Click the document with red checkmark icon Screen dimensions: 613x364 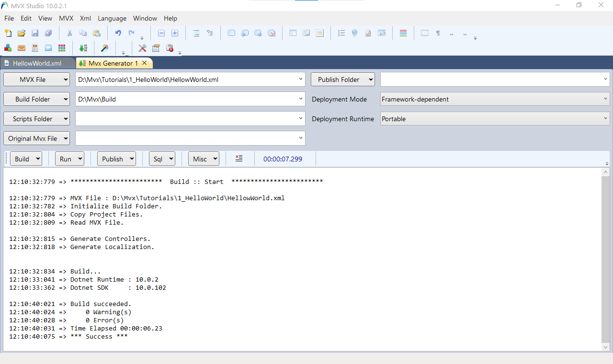368,33
